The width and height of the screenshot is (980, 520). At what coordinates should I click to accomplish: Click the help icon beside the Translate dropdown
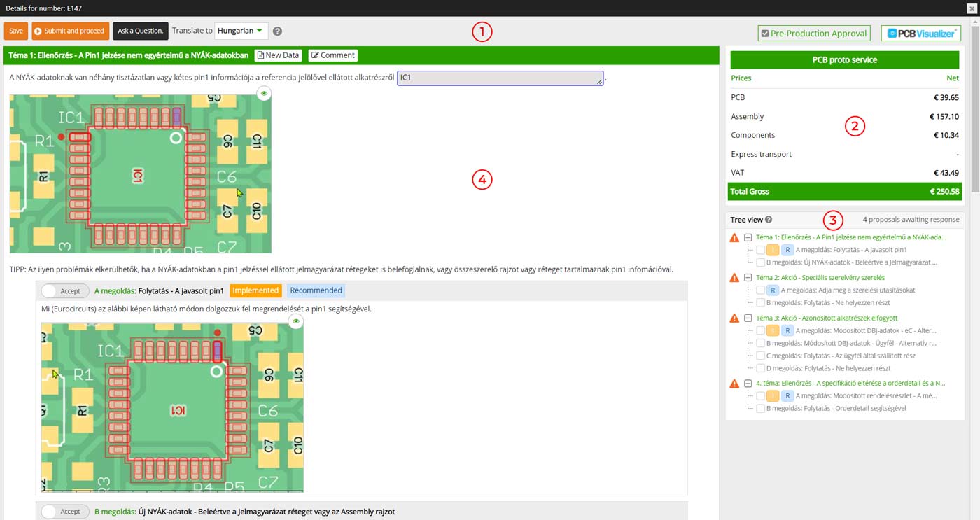[277, 31]
